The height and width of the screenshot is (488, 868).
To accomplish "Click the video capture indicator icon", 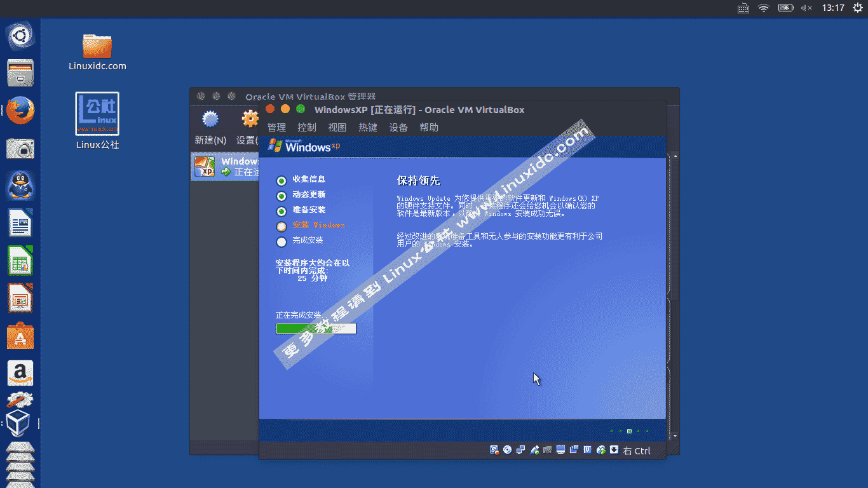I will [574, 450].
